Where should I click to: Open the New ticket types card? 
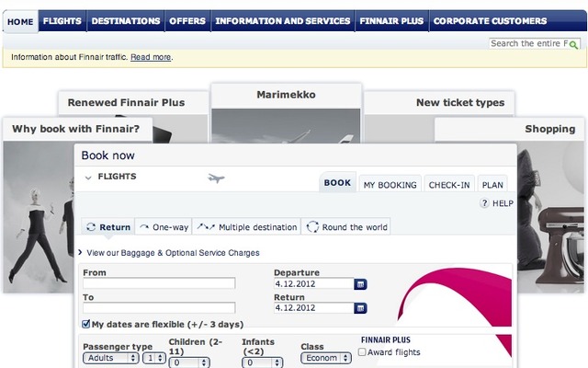point(439,104)
